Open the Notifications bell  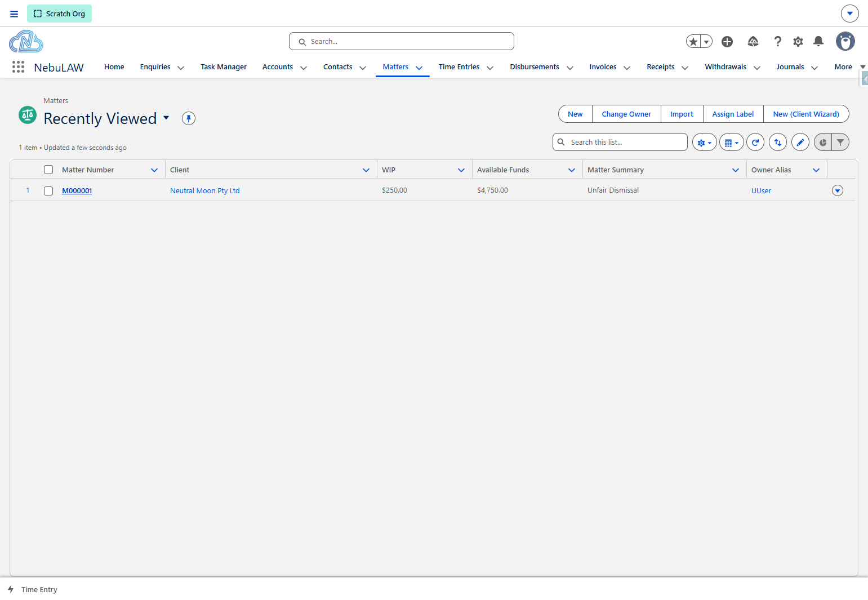tap(818, 41)
